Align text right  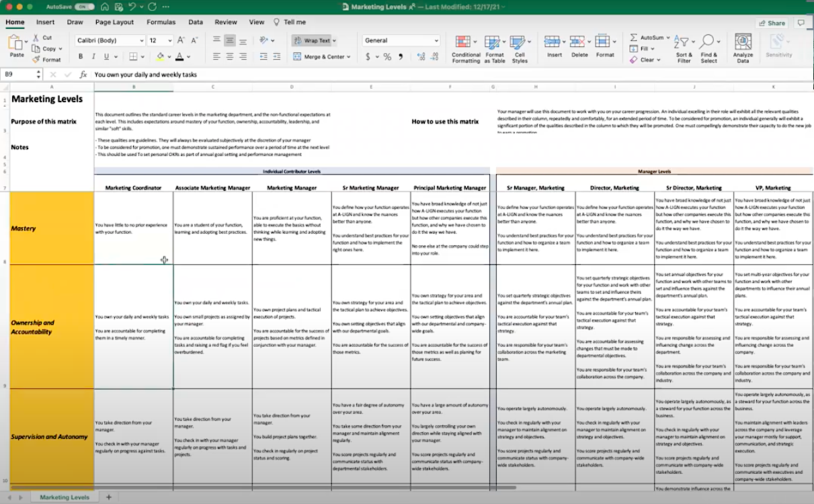point(243,56)
